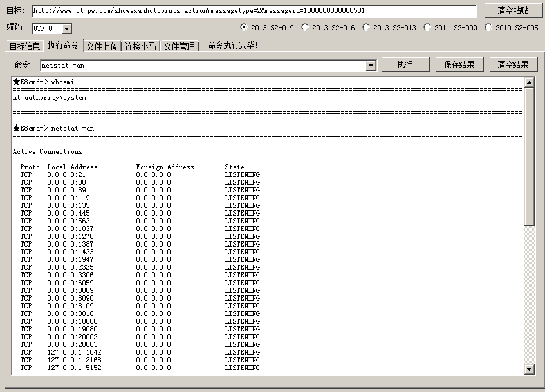Click the 0.0.0.0:18080 local address
Screen dimensions: 545x392
[72, 321]
